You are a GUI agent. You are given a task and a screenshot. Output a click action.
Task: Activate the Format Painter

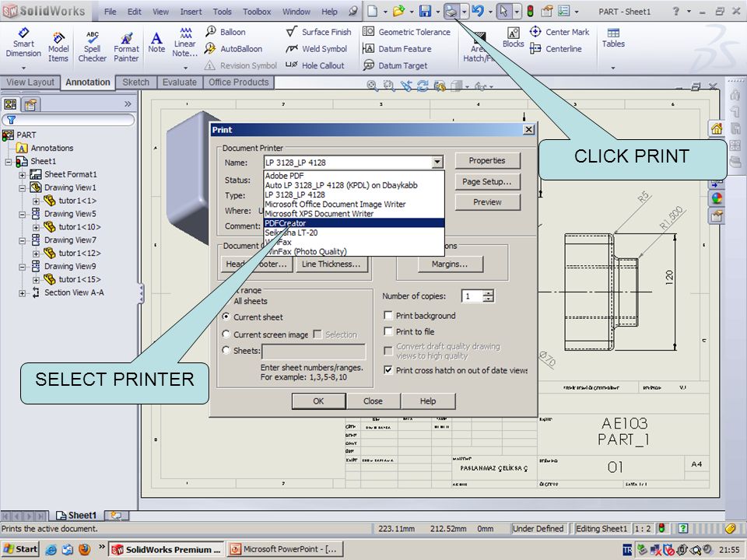[x=126, y=47]
